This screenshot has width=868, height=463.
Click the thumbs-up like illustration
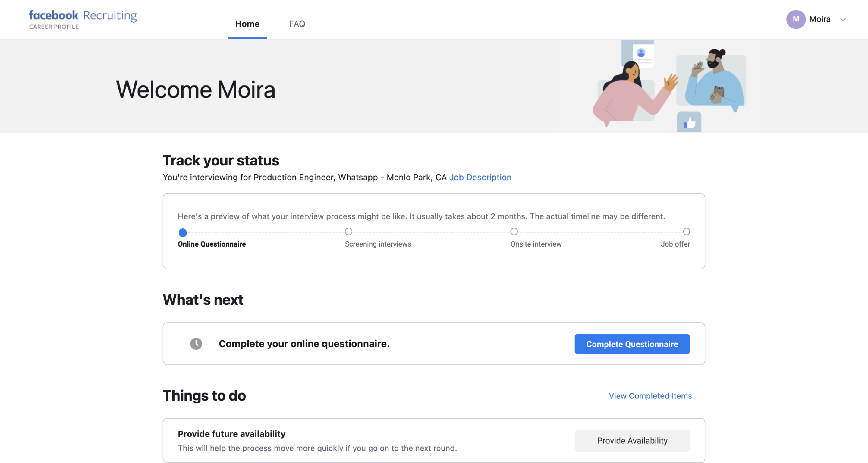click(x=689, y=122)
